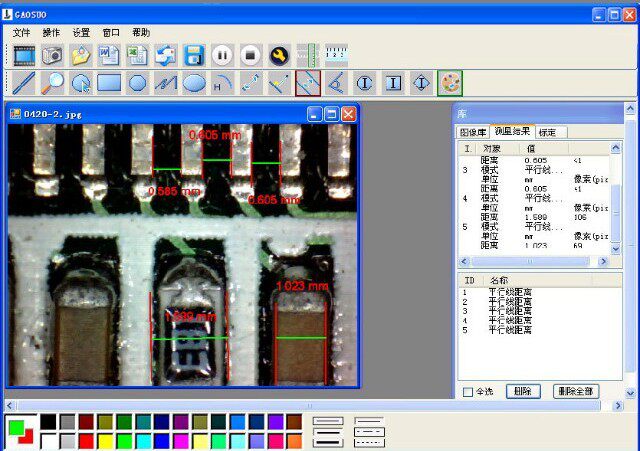Select the line measurement tool

[x=24, y=83]
